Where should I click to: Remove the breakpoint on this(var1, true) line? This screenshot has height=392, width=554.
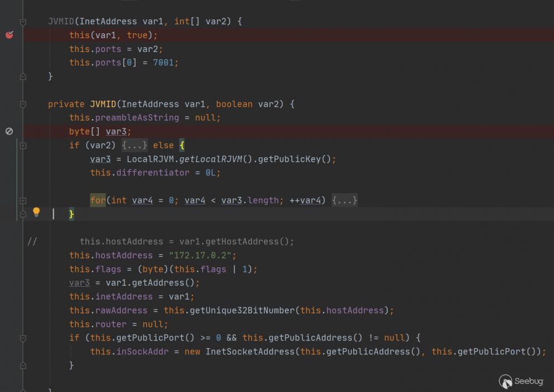point(9,35)
